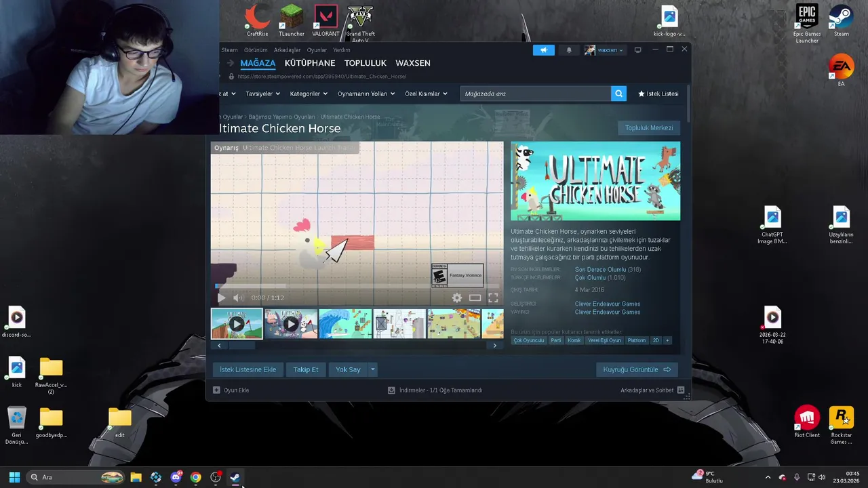Open Arkadaşlar ve Sohbet friends icon
The height and width of the screenshot is (488, 868).
pyautogui.click(x=681, y=390)
